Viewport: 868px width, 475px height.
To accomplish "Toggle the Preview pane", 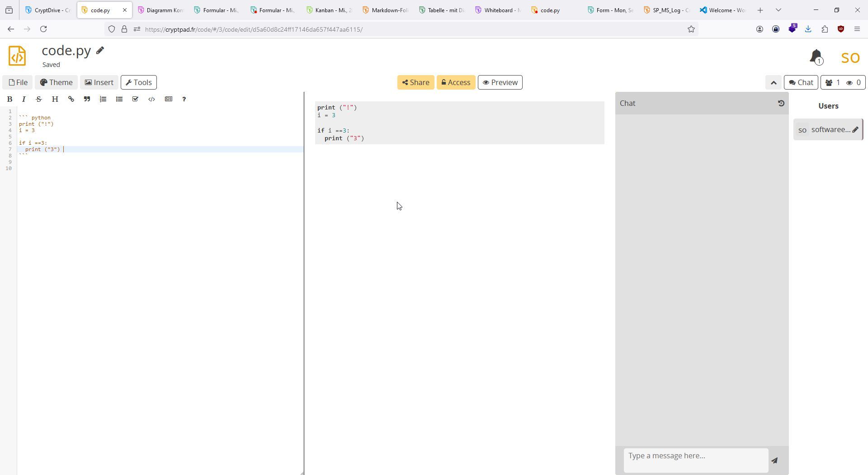I will pyautogui.click(x=500, y=82).
